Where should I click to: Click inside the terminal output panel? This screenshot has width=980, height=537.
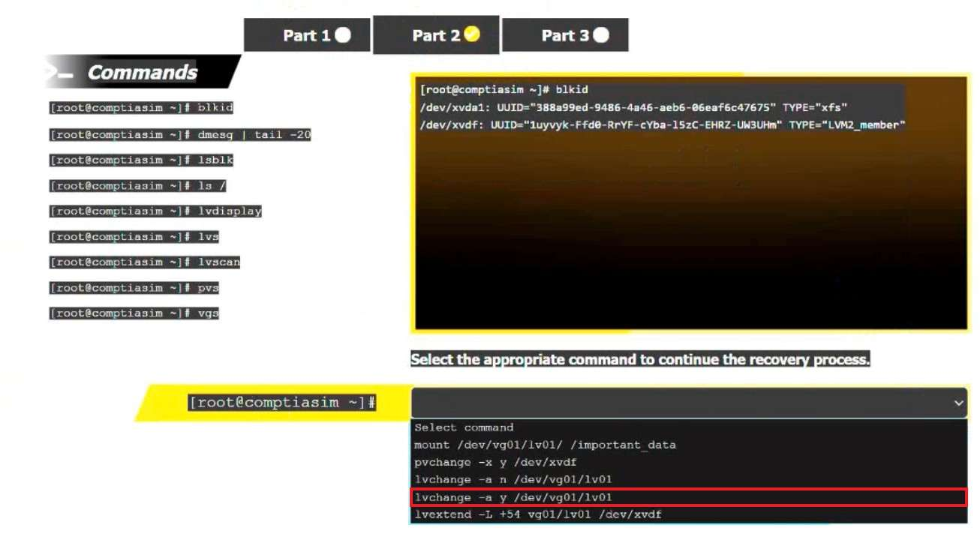689,225
